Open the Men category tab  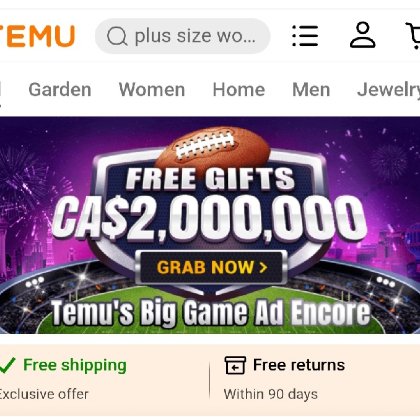[x=311, y=90]
